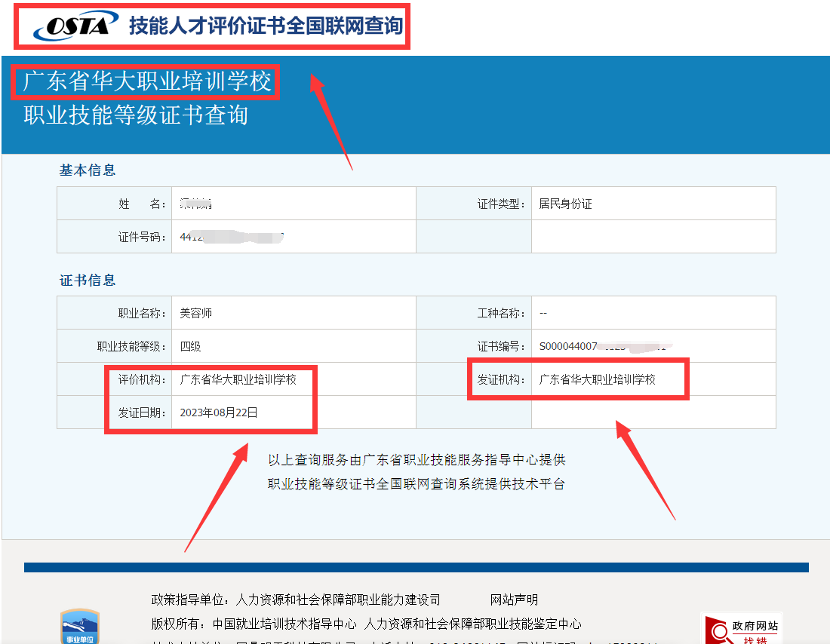Screen dimensions: 830x644
Task: Click the 政府网站找错 icon in the footer
Action: click(x=742, y=629)
